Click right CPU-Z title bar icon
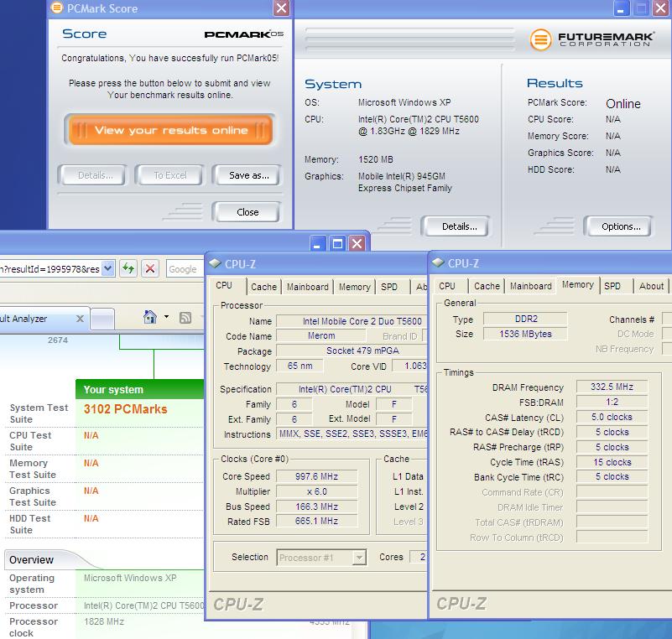 (438, 262)
